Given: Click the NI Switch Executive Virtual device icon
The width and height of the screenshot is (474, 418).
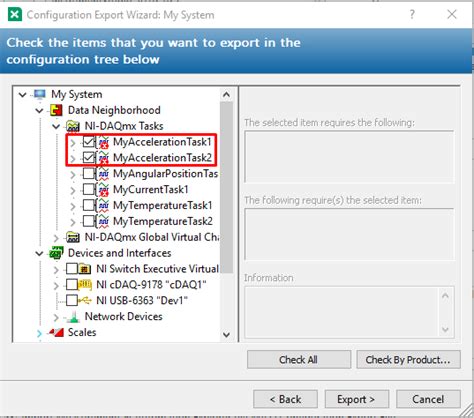Looking at the screenshot, I should (85, 269).
